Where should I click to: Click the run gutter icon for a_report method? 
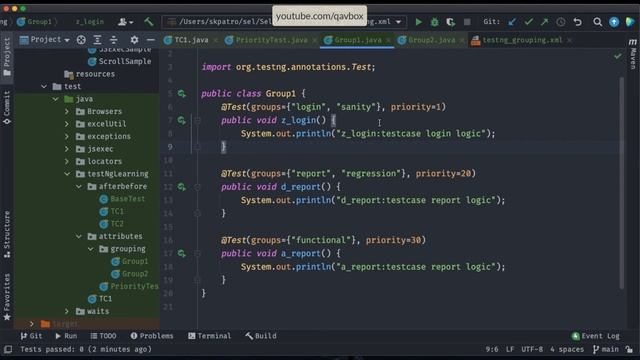[182, 253]
